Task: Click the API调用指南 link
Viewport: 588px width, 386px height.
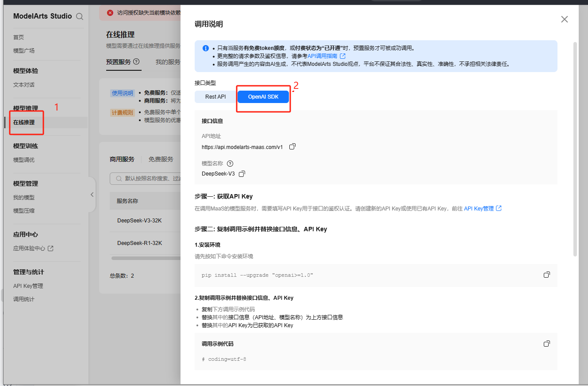Action: (x=322, y=56)
